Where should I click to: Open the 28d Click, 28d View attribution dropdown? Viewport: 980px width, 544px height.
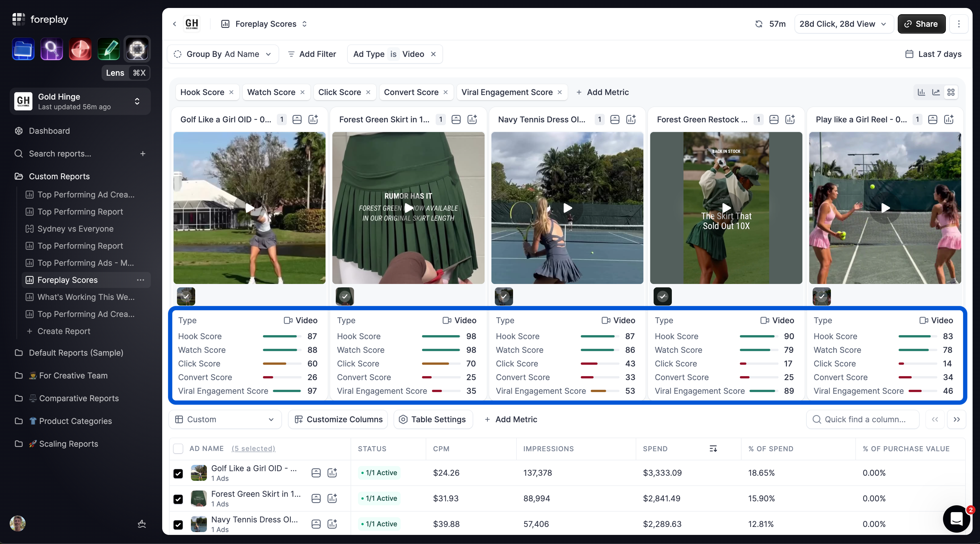point(843,24)
